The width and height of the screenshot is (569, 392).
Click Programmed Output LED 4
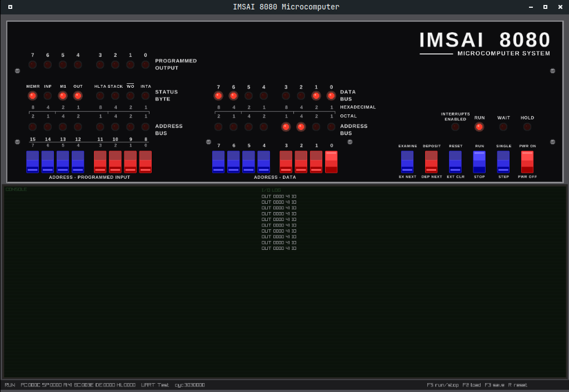(x=78, y=64)
